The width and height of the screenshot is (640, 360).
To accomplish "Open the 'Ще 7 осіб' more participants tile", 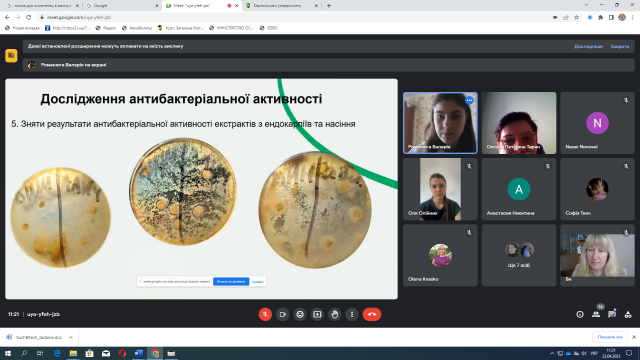I will point(519,255).
